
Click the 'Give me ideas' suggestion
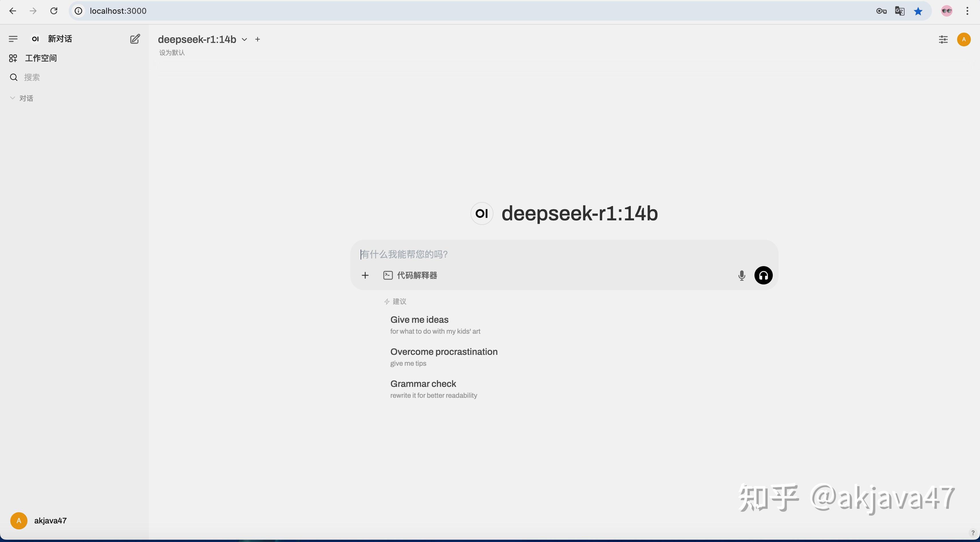(x=419, y=319)
